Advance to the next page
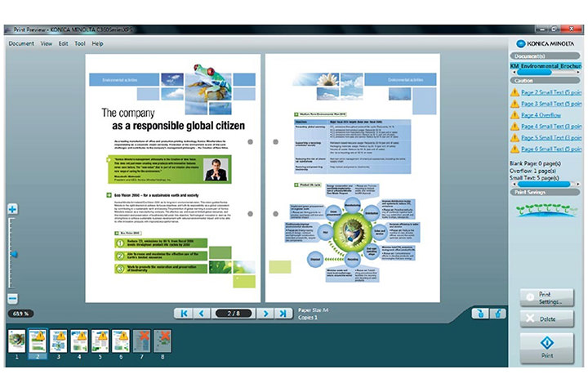The width and height of the screenshot is (588, 392). pos(264,313)
